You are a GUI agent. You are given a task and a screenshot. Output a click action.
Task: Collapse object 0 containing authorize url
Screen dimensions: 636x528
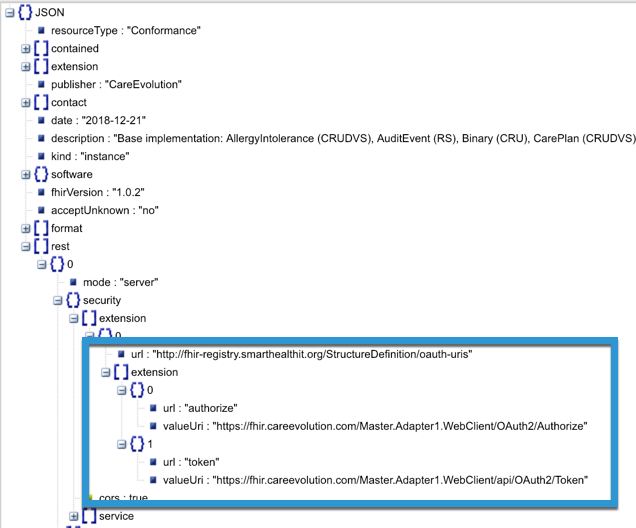tap(122, 390)
